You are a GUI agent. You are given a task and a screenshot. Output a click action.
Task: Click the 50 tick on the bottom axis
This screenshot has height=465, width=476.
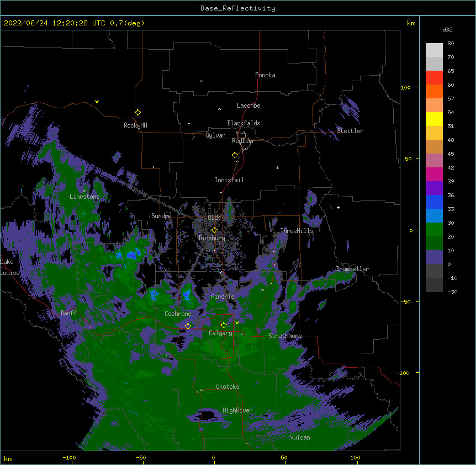point(284,457)
